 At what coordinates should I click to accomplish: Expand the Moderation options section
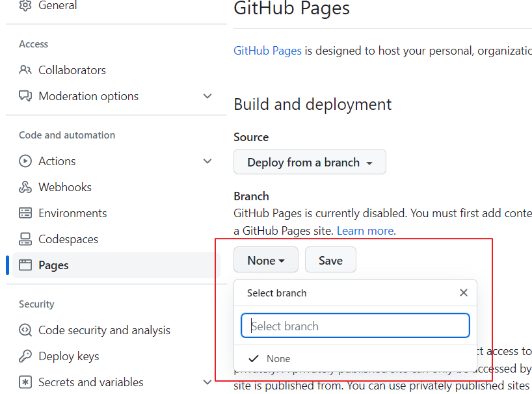207,96
